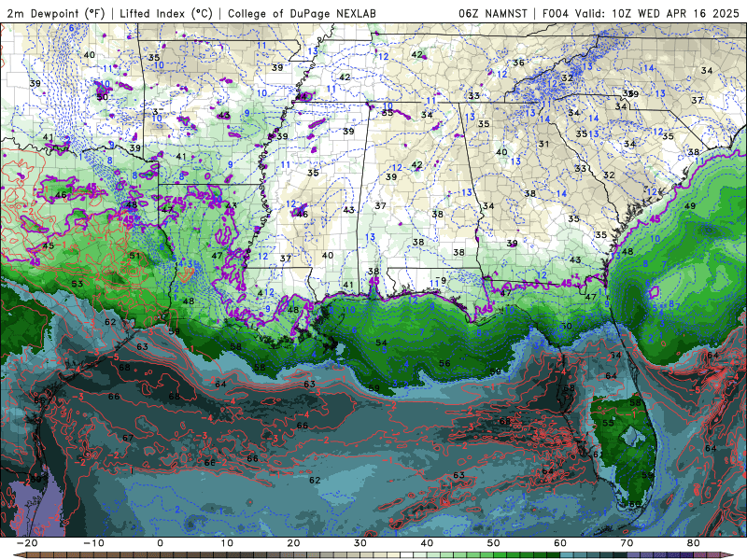Click the dewpoint value 51 on the map

(134, 256)
